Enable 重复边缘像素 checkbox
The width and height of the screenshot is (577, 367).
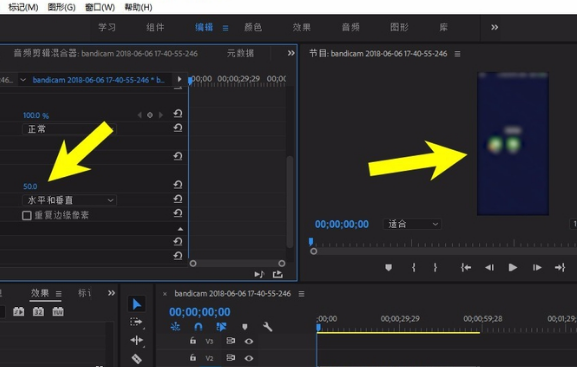click(x=26, y=215)
